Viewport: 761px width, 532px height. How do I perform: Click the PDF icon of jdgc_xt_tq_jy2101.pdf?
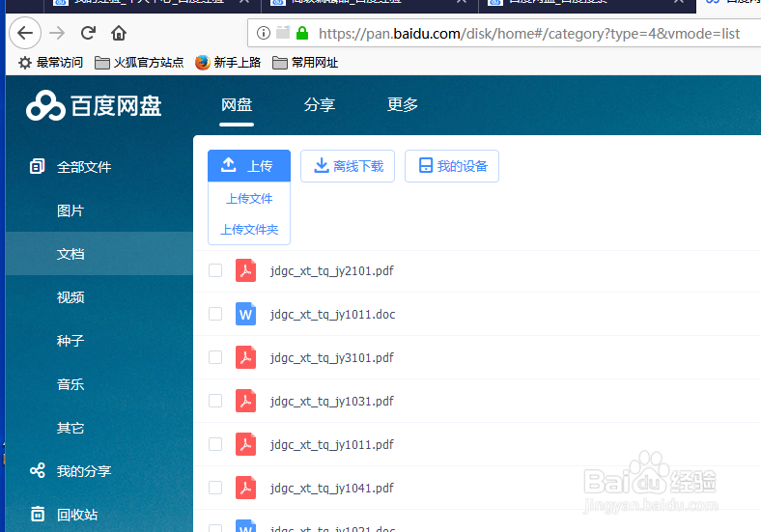[x=245, y=270]
